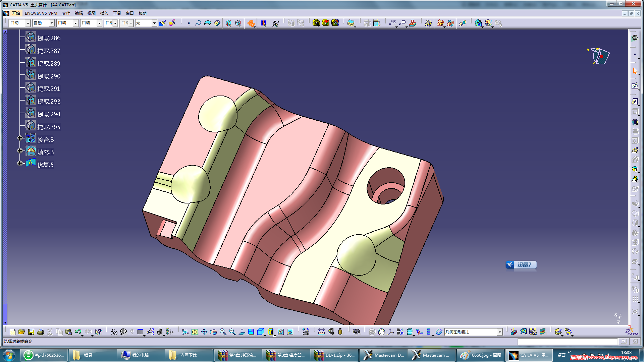Open the 工具 menu
Image resolution: width=644 pixels, height=362 pixels.
(117, 13)
